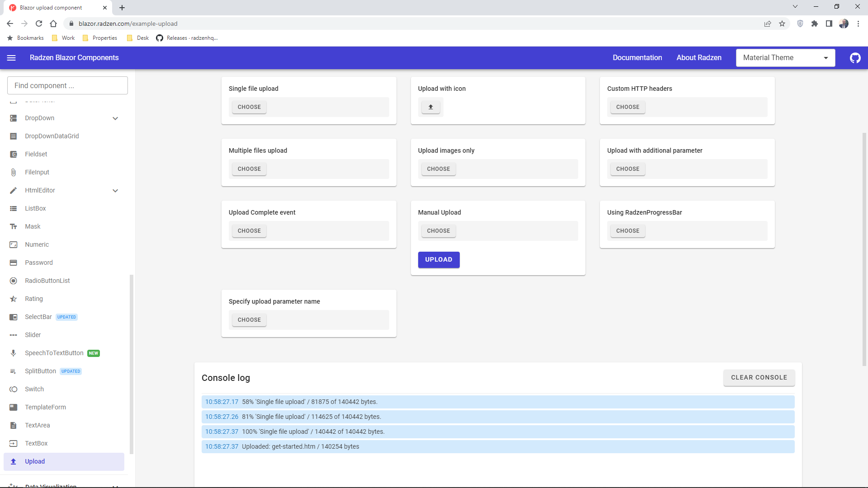Viewport: 868px width, 488px height.
Task: Clear the console log
Action: click(759, 378)
